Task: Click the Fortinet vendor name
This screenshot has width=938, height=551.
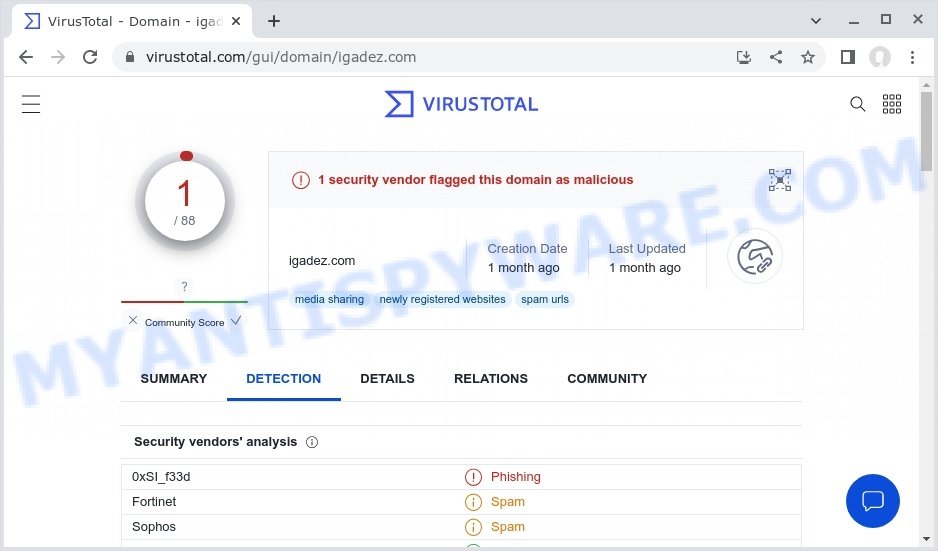Action: (x=154, y=502)
